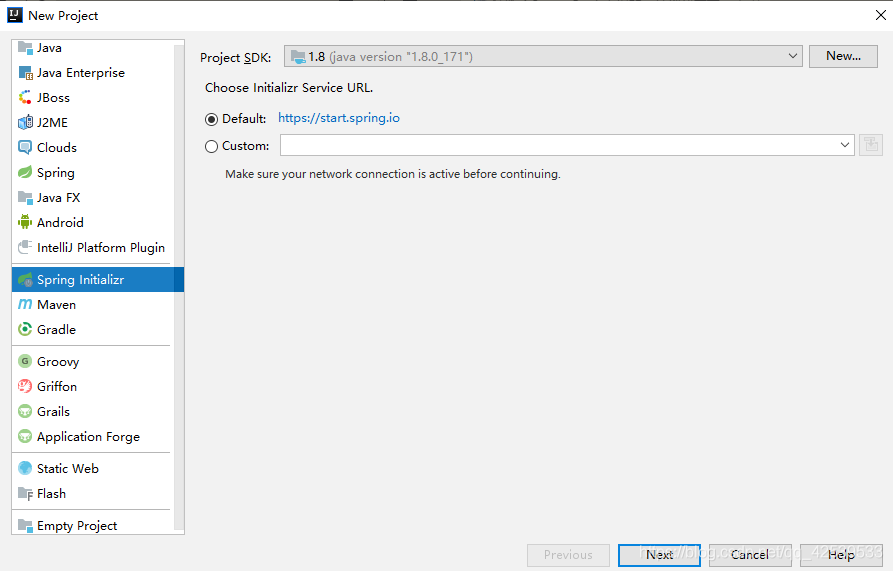This screenshot has height=571, width=893.
Task: Click the Help button
Action: [841, 555]
